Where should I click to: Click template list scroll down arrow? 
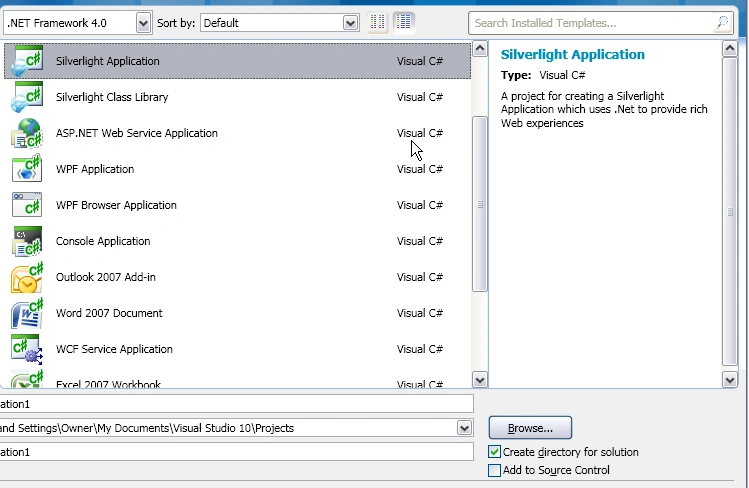pos(480,380)
